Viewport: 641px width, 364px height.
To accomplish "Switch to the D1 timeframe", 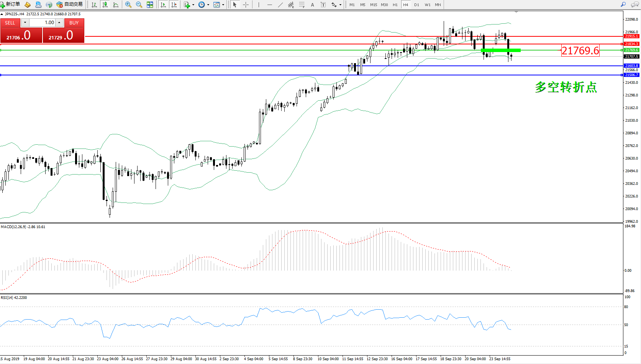I will point(416,5).
